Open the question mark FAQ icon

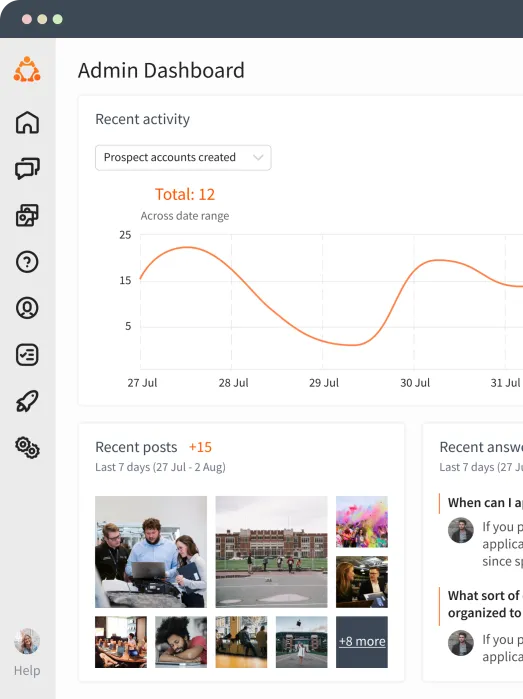click(27, 262)
